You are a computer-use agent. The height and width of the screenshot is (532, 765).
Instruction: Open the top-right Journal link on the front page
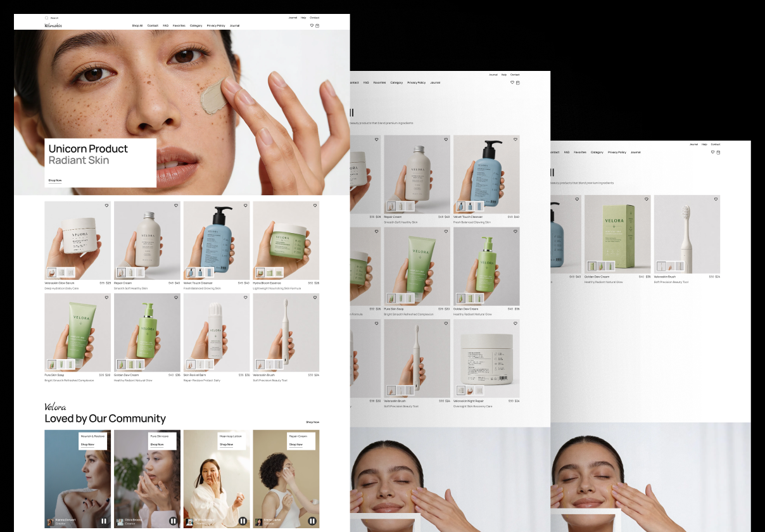[x=293, y=18]
